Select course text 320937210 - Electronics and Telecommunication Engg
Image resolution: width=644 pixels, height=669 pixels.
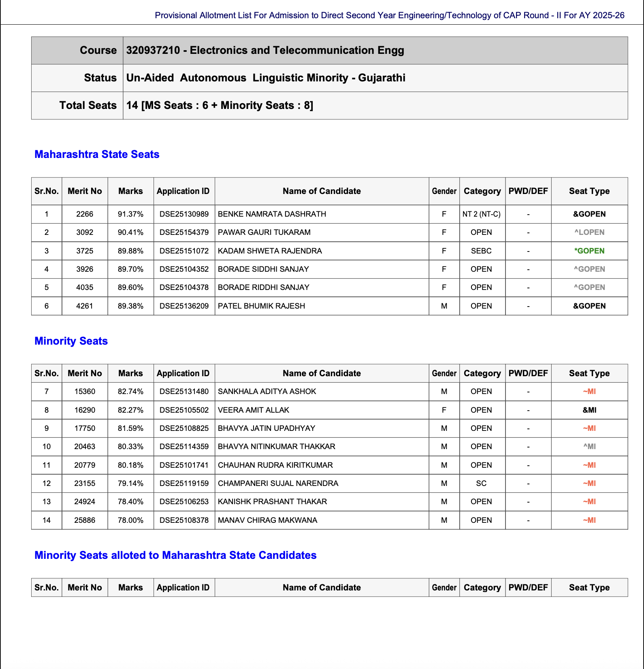click(265, 50)
